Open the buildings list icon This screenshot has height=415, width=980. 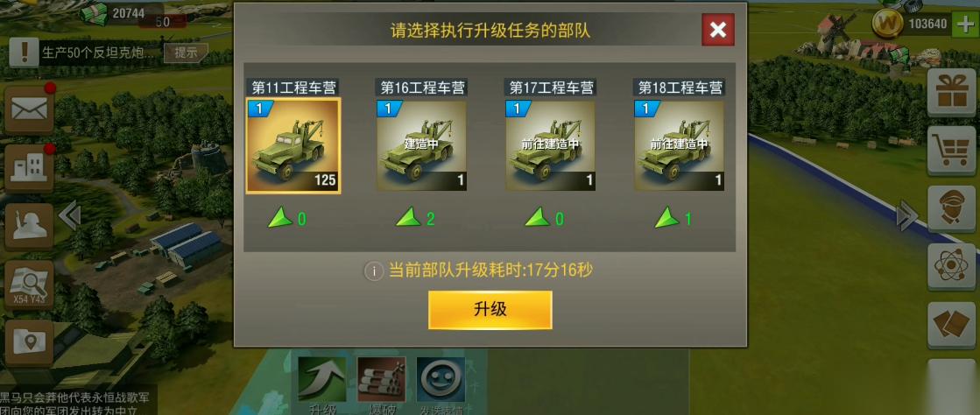(x=30, y=167)
